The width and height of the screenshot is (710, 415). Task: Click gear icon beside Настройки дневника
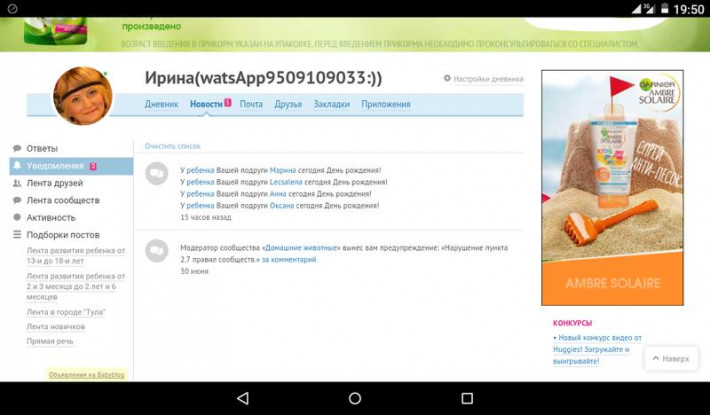[x=447, y=78]
